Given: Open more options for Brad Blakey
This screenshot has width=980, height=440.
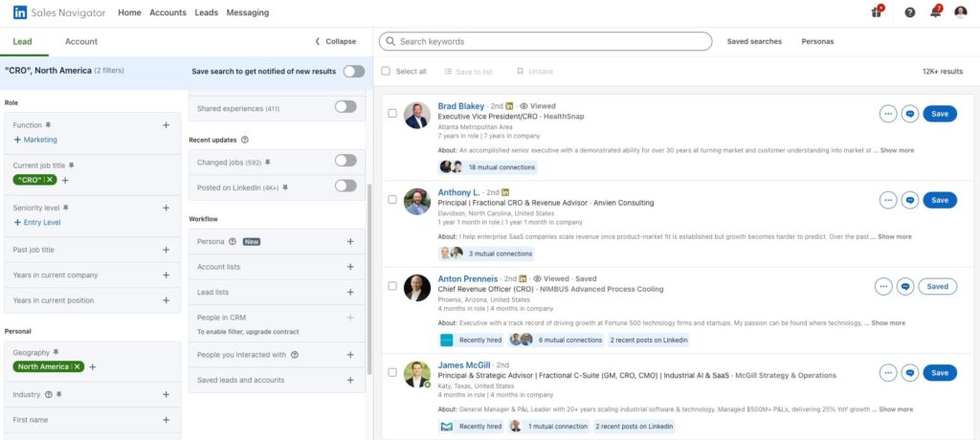Looking at the screenshot, I should pyautogui.click(x=887, y=114).
